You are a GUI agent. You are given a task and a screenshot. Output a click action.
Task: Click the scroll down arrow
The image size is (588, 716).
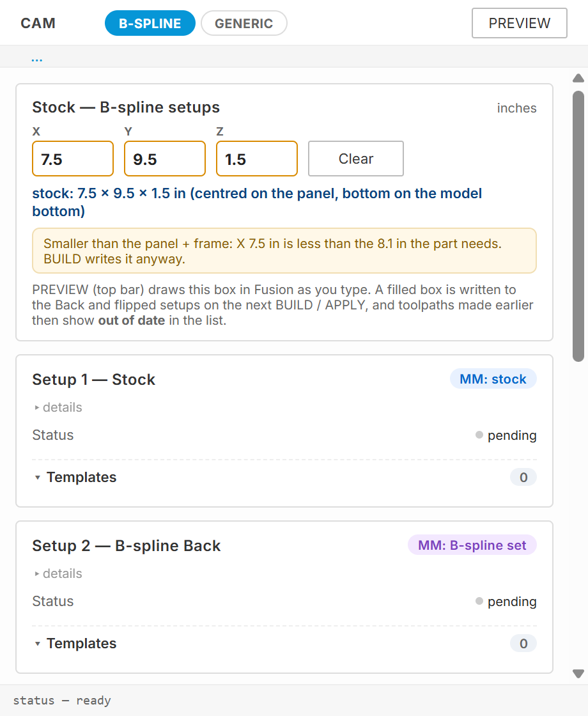[578, 674]
